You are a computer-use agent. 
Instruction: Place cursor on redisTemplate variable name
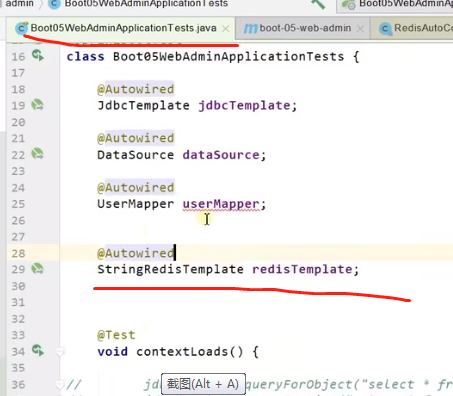coord(302,269)
